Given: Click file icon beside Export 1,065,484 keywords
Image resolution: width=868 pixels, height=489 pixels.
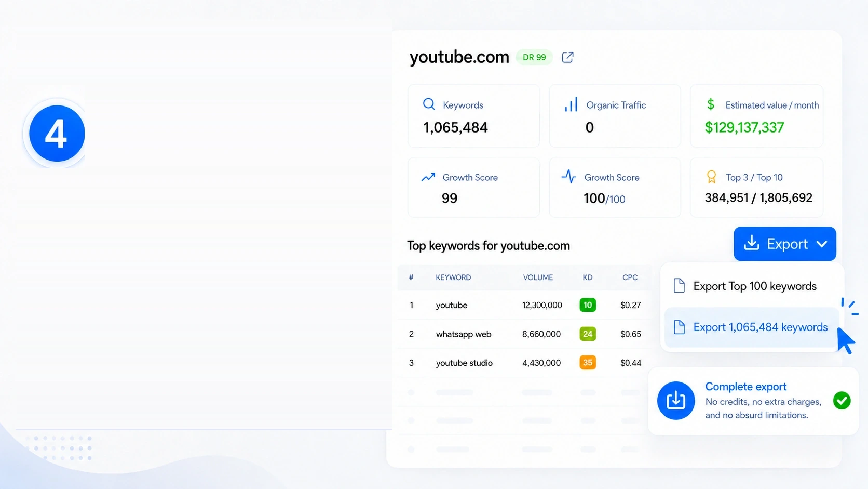Looking at the screenshot, I should click(679, 327).
